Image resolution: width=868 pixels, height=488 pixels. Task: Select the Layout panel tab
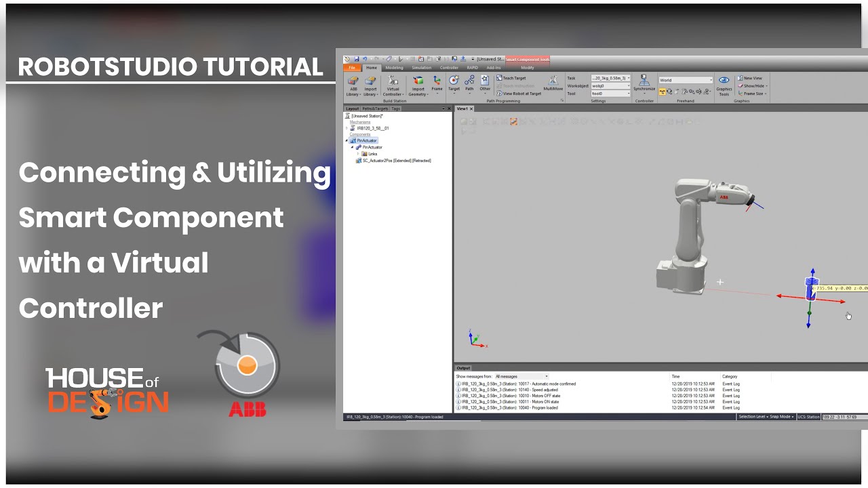coord(352,108)
